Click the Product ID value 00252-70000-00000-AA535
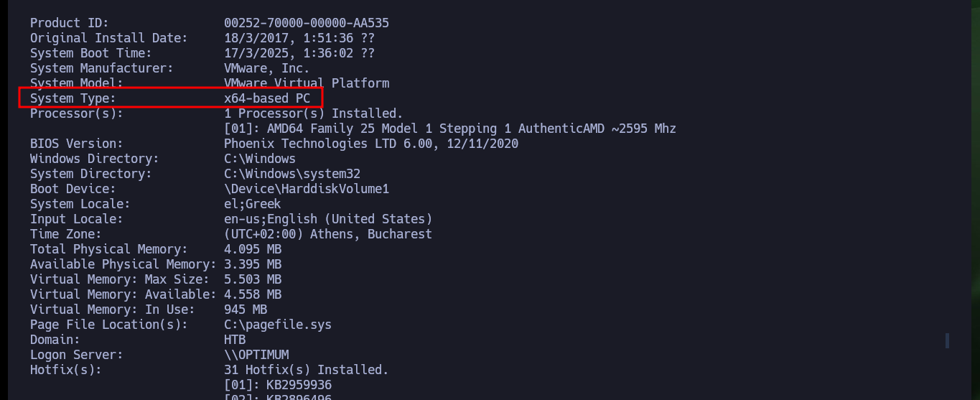The width and height of the screenshot is (980, 400). 307,23
